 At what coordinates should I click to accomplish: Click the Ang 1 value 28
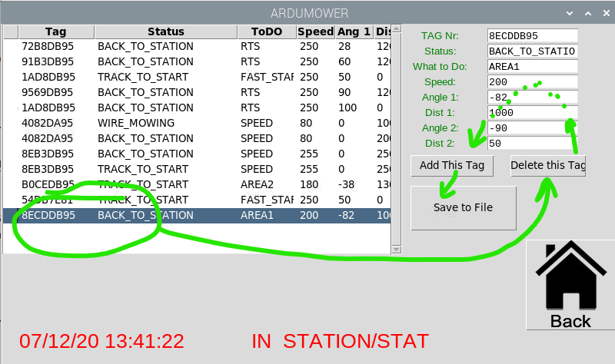pyautogui.click(x=344, y=46)
